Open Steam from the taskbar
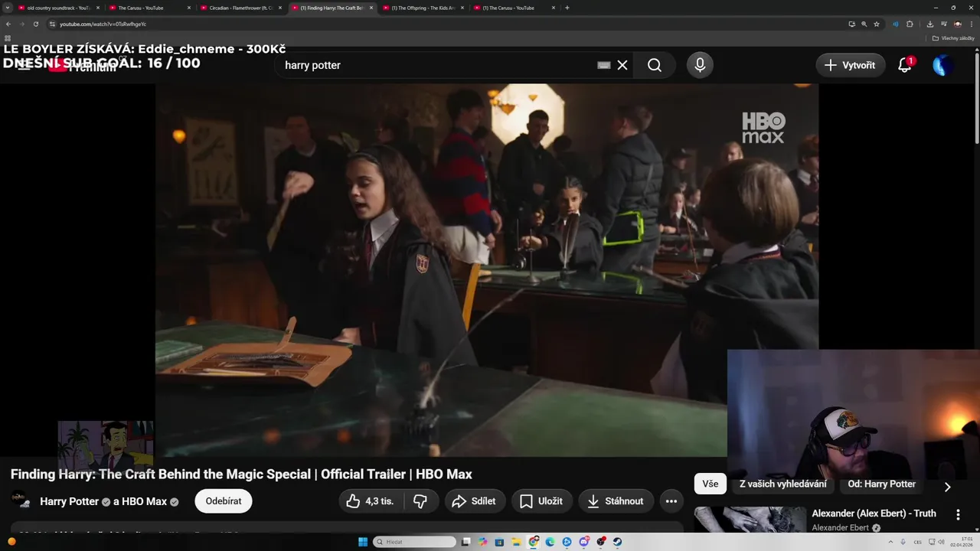The image size is (980, 551). pyautogui.click(x=617, y=542)
